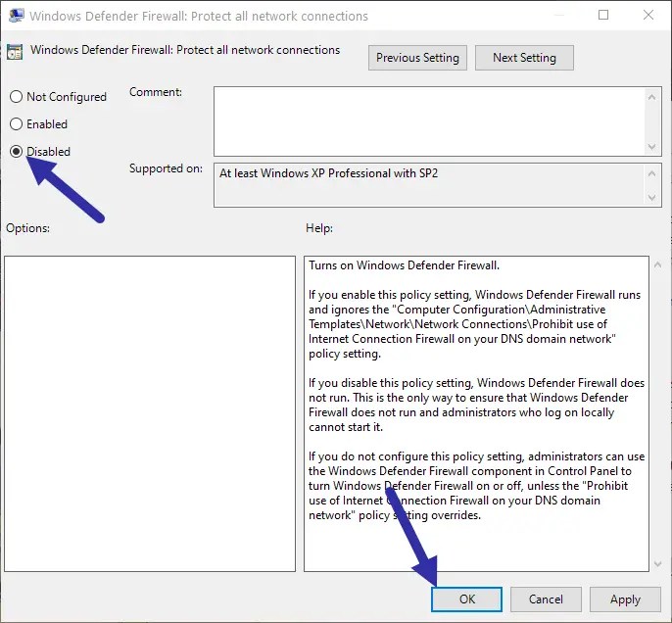Confirm with the OK button
The image size is (672, 623).
pyautogui.click(x=466, y=599)
